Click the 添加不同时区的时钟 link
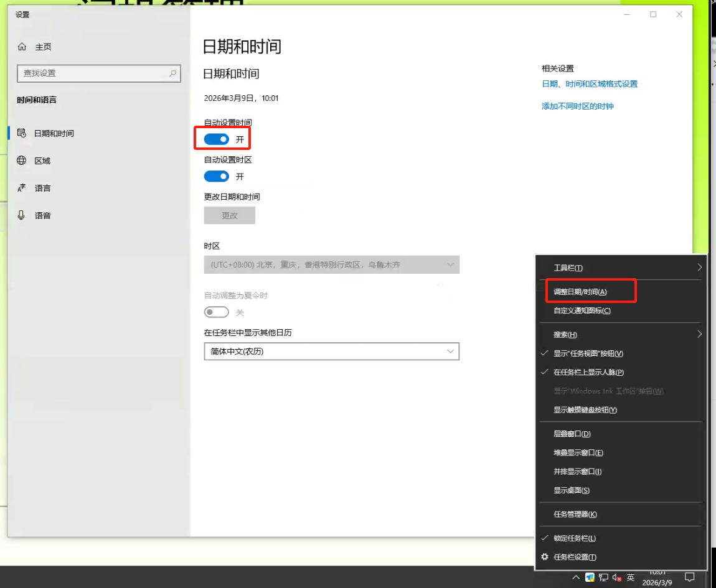 coord(577,106)
